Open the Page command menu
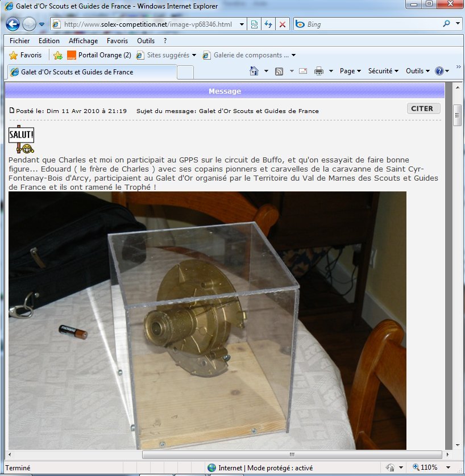Screen dimensions: 465x476 tap(350, 71)
